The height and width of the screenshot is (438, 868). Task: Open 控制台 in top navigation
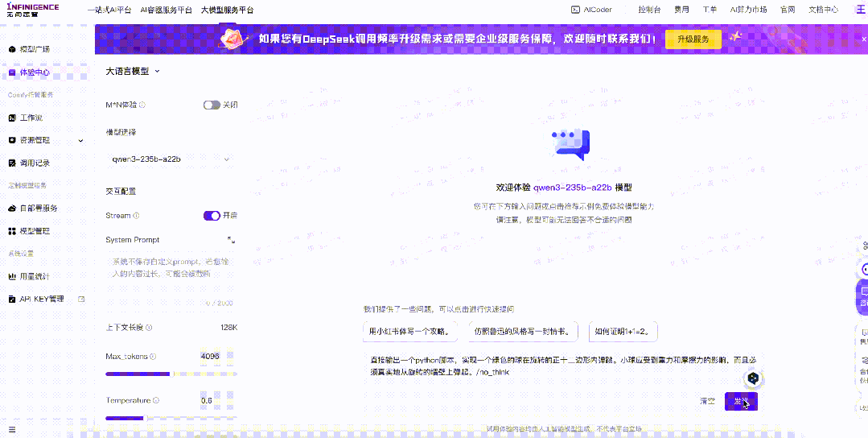[x=649, y=10]
